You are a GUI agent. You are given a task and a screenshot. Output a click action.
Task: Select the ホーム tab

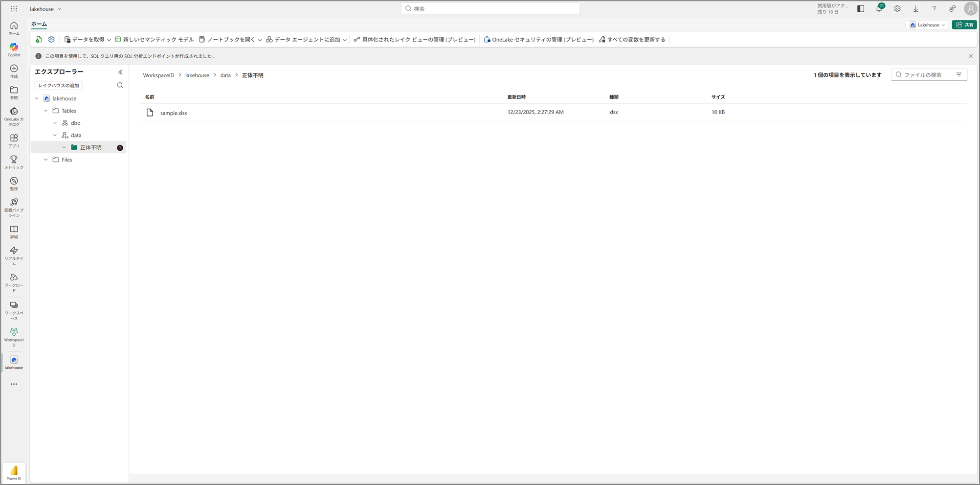(39, 24)
